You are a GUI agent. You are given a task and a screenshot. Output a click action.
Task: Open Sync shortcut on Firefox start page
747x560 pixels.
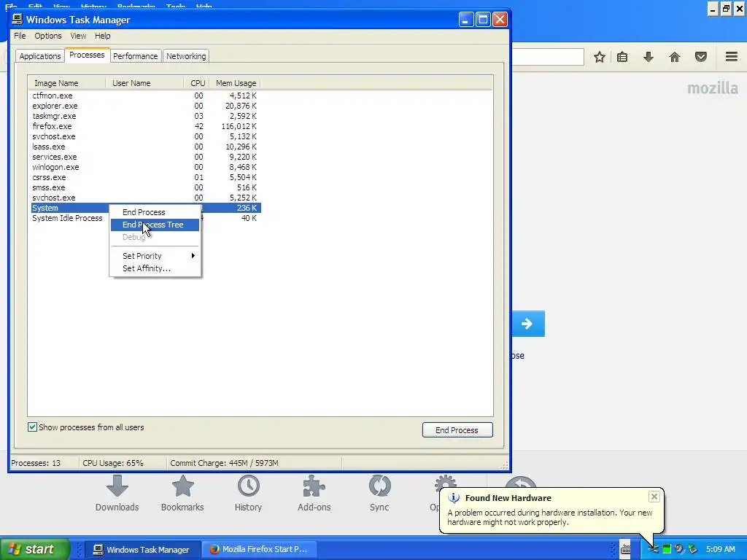coord(379,494)
